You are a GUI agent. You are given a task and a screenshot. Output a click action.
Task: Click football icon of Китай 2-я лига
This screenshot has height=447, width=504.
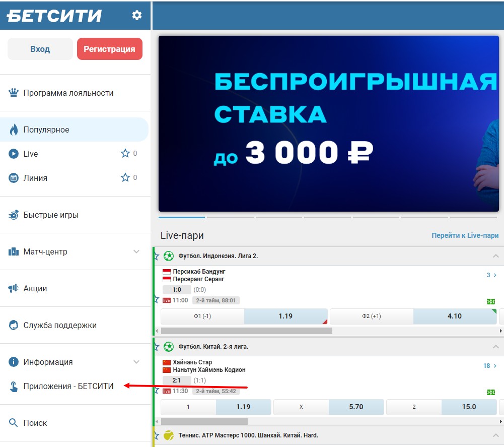click(x=169, y=347)
